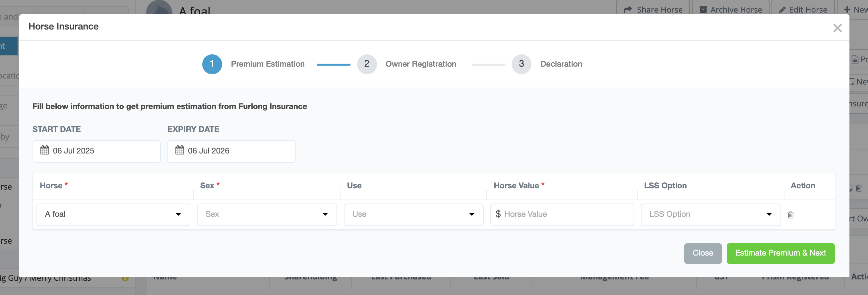Expand the Sex dropdown
This screenshot has width=868, height=295.
point(267,214)
